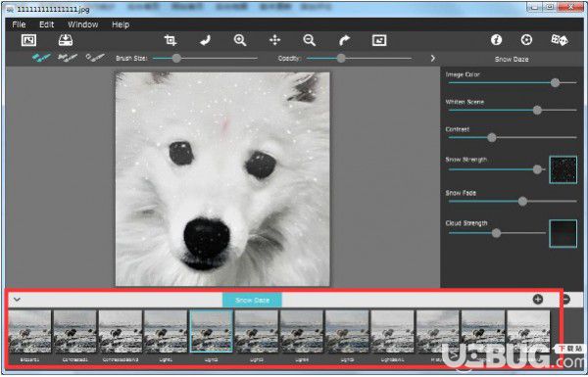Adjust the Cloud Strength slider

pos(497,233)
